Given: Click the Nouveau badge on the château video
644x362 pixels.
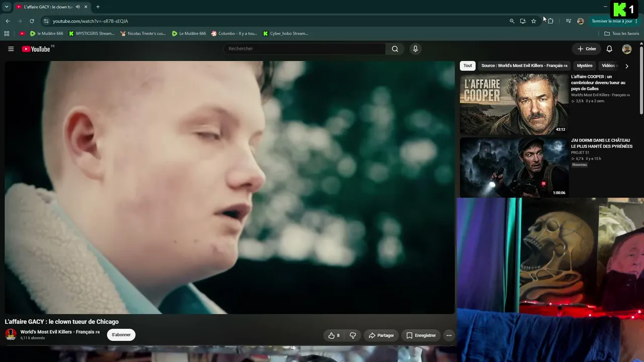Looking at the screenshot, I should point(580,165).
